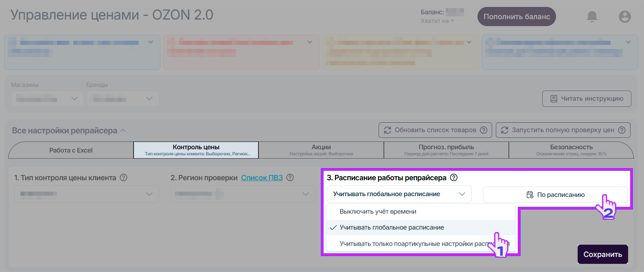Open the notifications bell

point(592,16)
